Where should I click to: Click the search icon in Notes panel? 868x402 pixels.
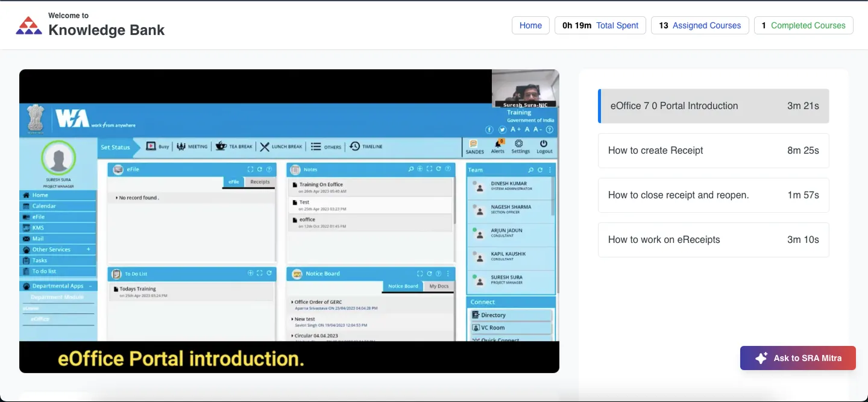click(x=411, y=169)
